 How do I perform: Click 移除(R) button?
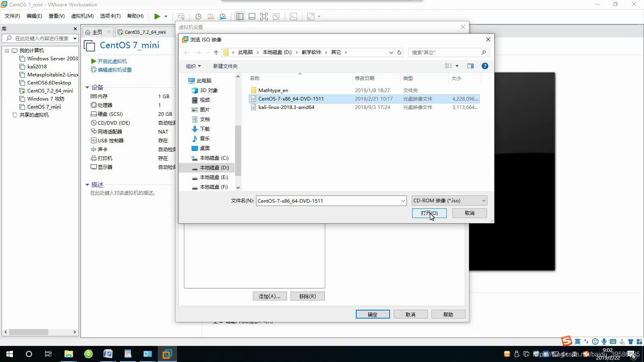pyautogui.click(x=308, y=296)
